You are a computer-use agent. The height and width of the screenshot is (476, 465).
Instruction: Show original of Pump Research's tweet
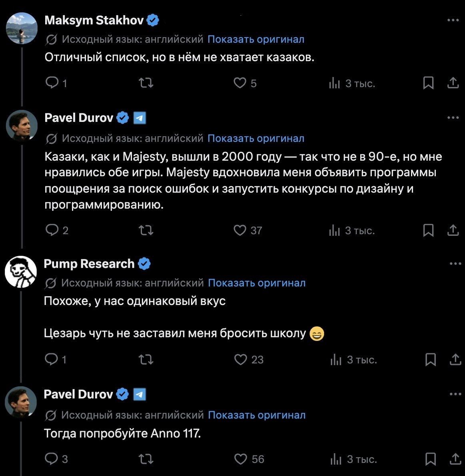[x=257, y=283]
